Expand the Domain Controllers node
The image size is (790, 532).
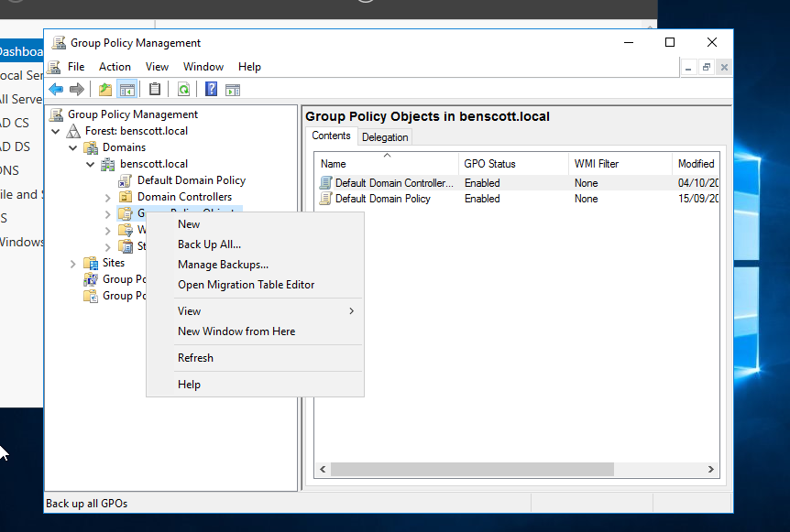point(108,198)
